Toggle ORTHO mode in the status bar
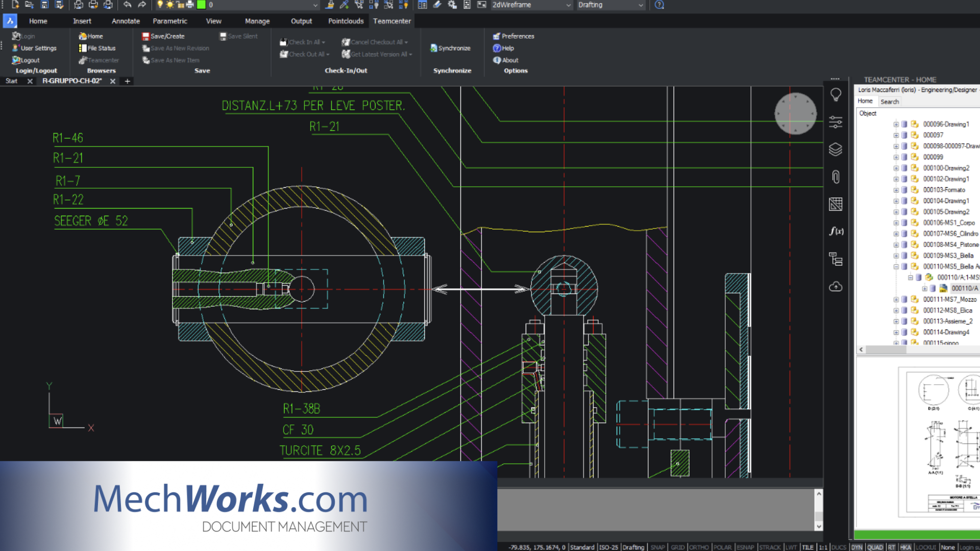Screen dimensions: 980x551 (698, 547)
